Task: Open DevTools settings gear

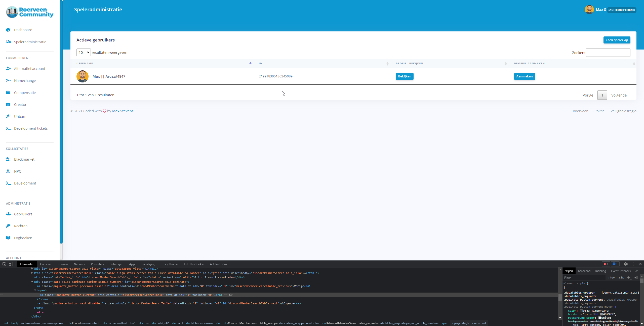Action: [626, 264]
